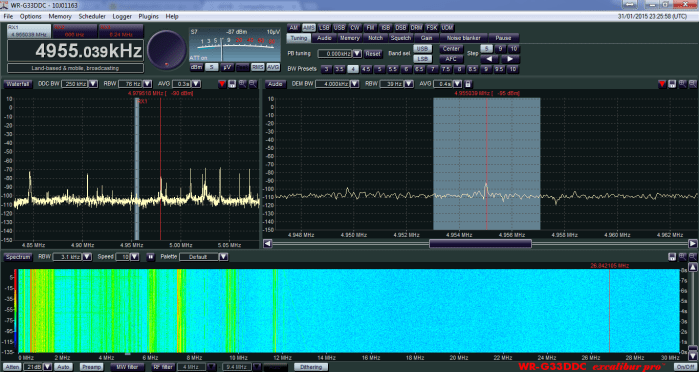Step the frequency down with the left arrow
The height and width of the screenshot is (372, 699).
tap(489, 59)
